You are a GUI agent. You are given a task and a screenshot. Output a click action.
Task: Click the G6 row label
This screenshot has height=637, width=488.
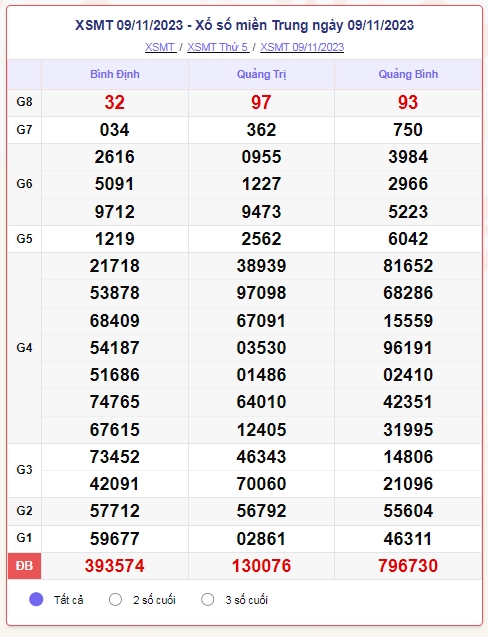(24, 184)
